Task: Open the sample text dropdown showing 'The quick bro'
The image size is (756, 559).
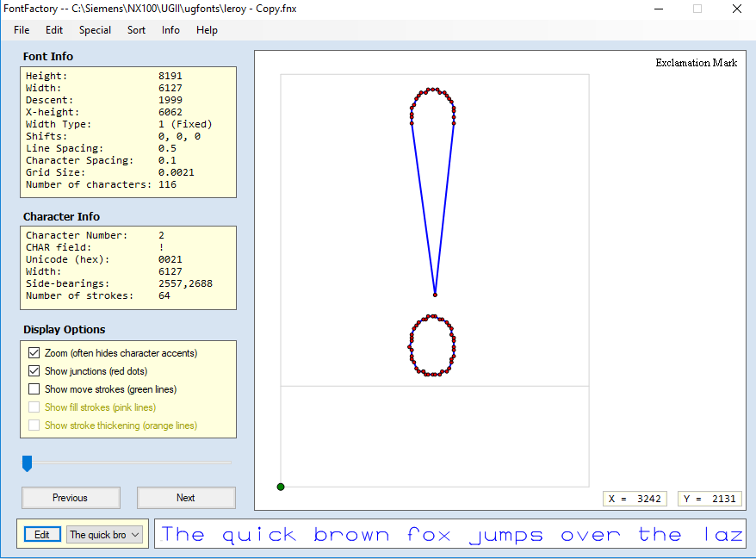Action: point(103,534)
